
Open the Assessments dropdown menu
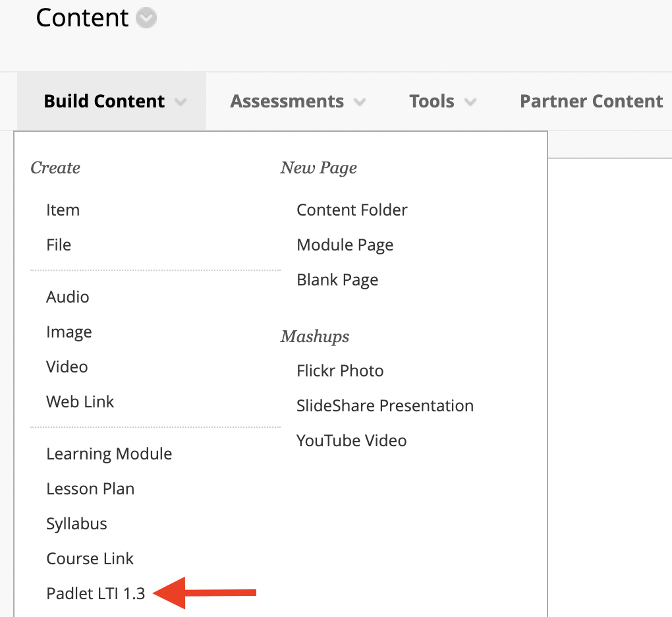pos(297,102)
